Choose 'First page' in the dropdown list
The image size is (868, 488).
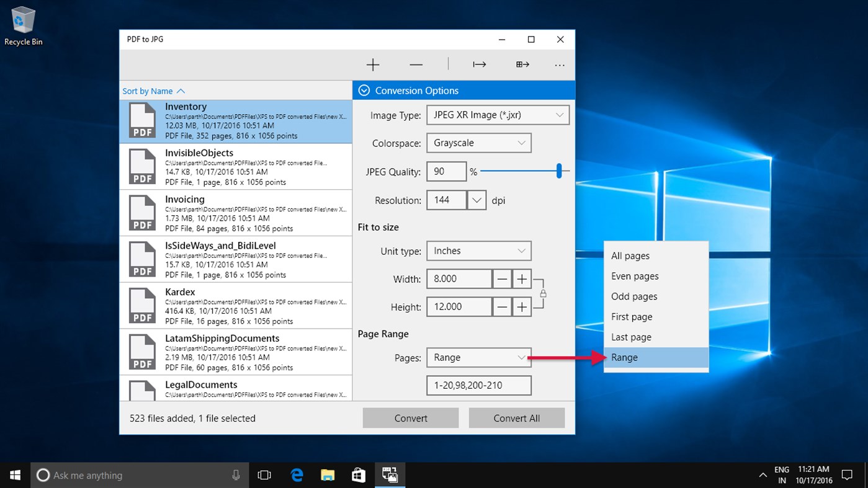pyautogui.click(x=632, y=317)
